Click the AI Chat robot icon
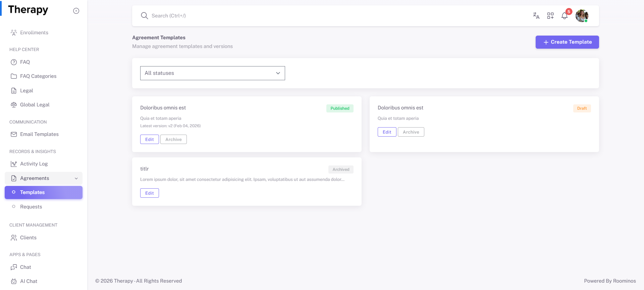This screenshot has height=290, width=644. pyautogui.click(x=14, y=281)
